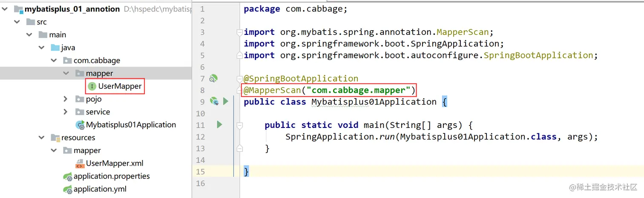
Task: Click the fold end marker at line 13
Action: click(239, 148)
